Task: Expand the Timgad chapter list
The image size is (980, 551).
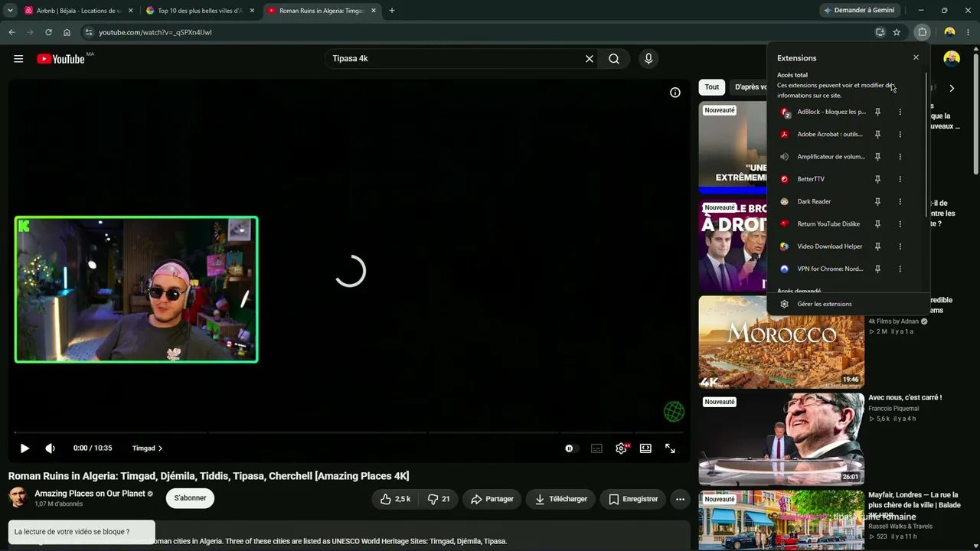Action: click(x=147, y=448)
